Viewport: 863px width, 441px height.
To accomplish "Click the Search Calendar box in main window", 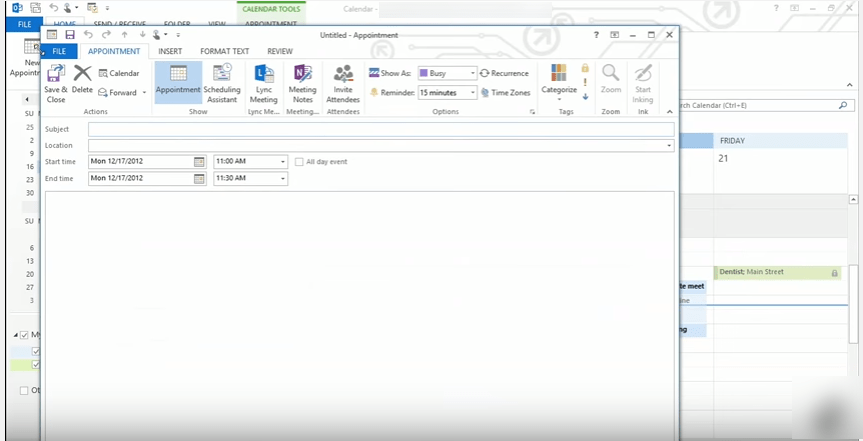I will tap(759, 105).
